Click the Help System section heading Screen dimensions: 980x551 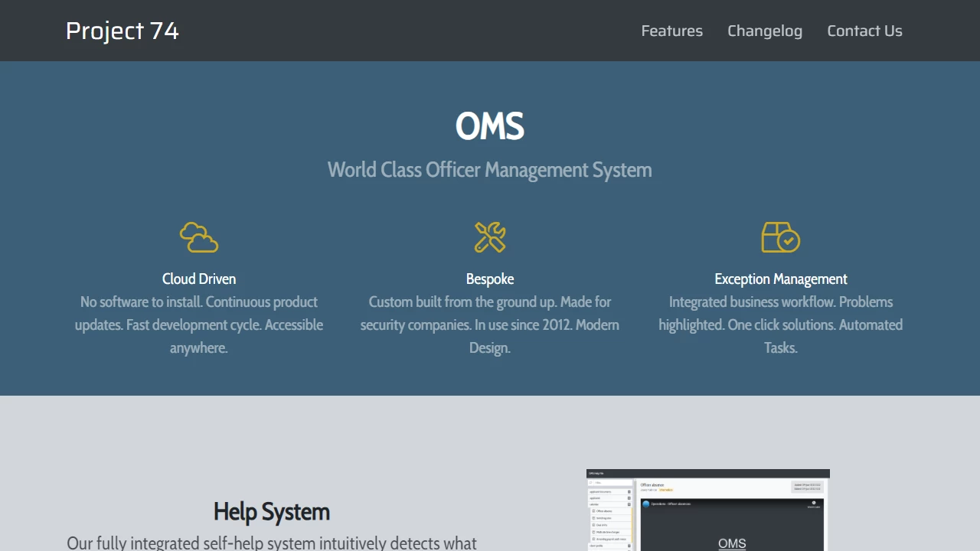pos(272,511)
